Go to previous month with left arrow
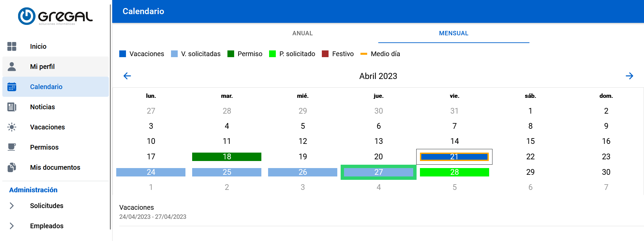This screenshot has height=241, width=644. point(127,76)
